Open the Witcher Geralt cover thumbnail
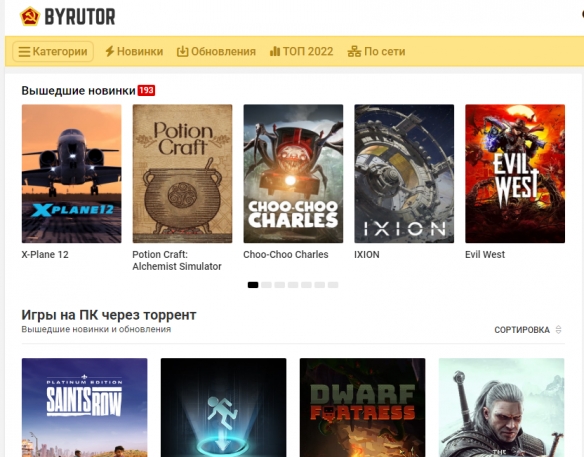 point(501,407)
